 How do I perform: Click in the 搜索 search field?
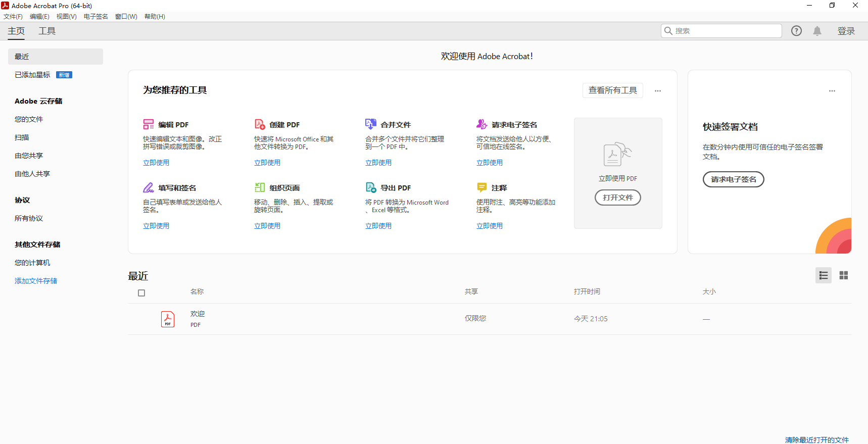[721, 31]
